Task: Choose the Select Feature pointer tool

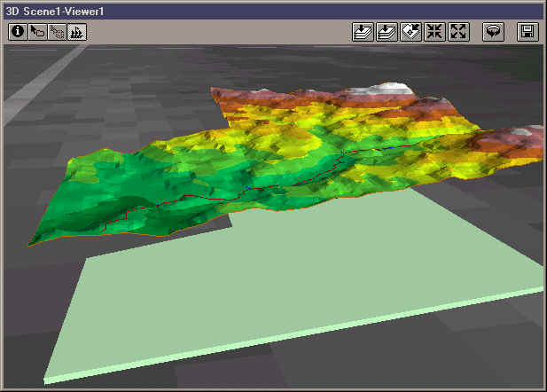Action: (37, 32)
